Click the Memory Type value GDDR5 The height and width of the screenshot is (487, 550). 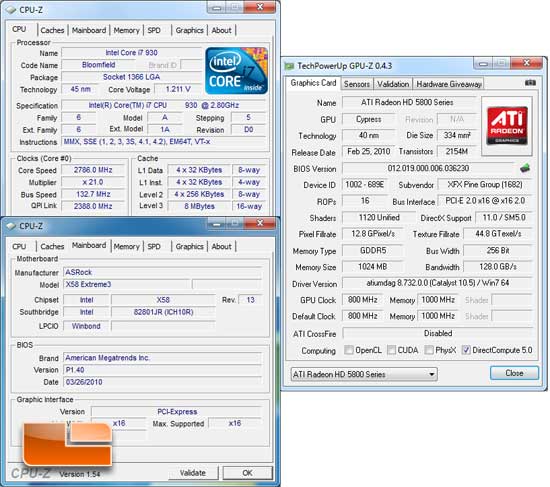373,251
